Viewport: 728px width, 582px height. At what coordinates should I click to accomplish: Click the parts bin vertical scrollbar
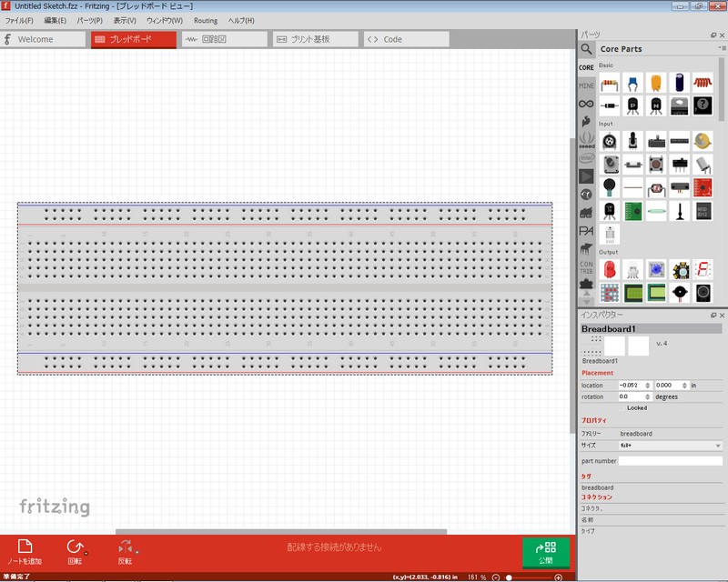coord(722,90)
